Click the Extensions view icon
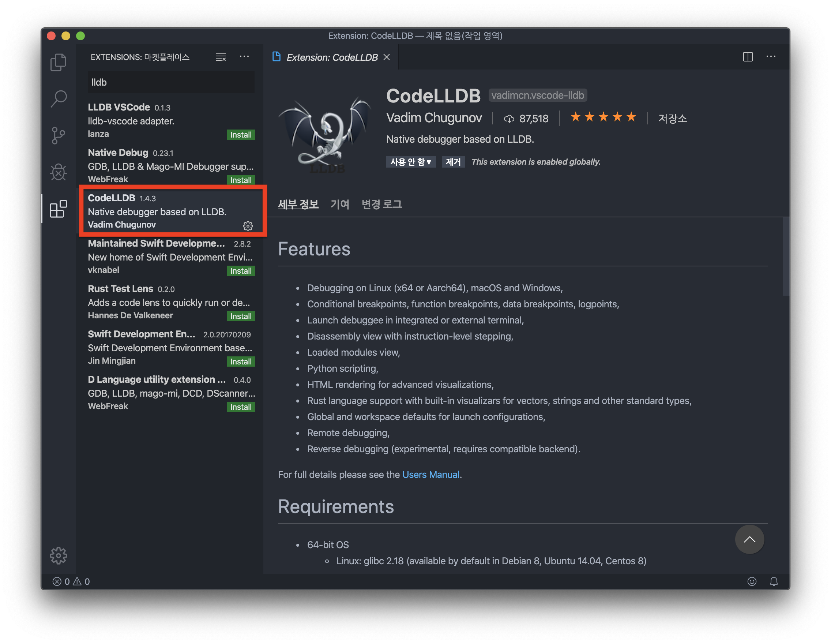 point(58,209)
